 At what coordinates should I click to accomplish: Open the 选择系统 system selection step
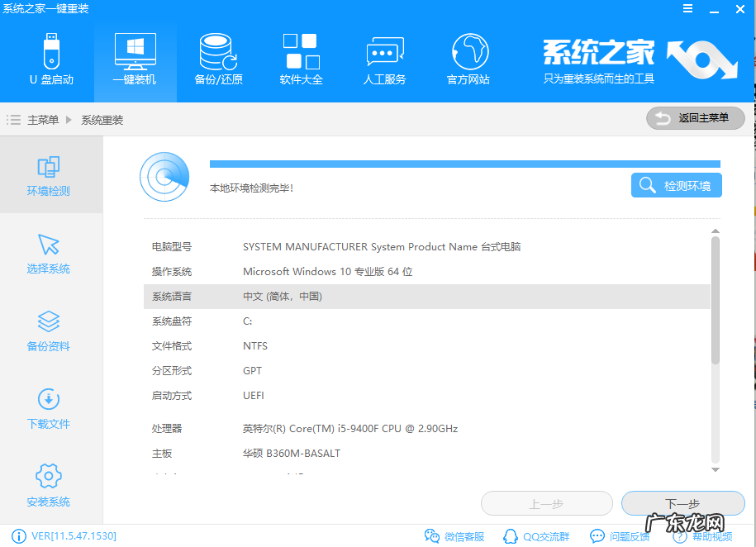(48, 252)
